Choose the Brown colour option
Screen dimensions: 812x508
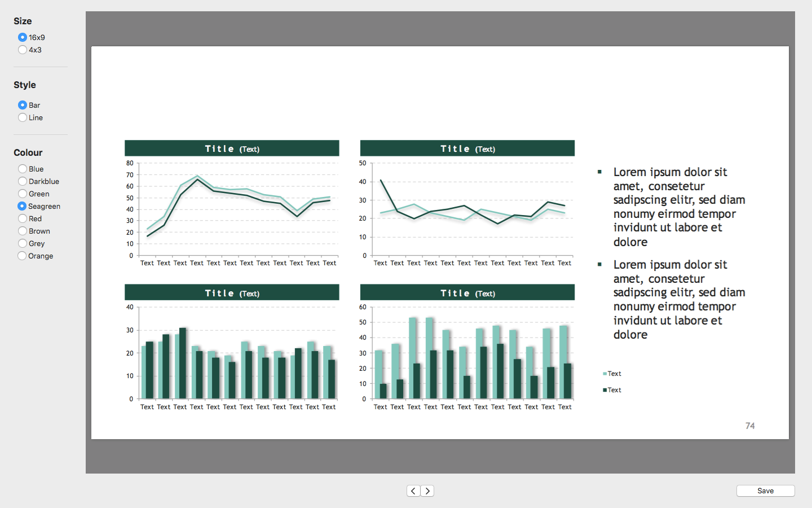tap(23, 231)
